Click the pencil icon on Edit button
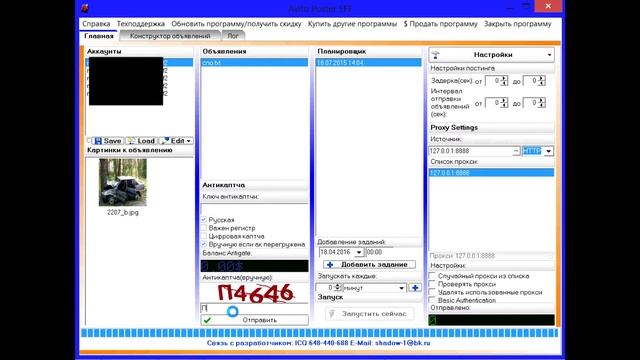 coord(165,141)
